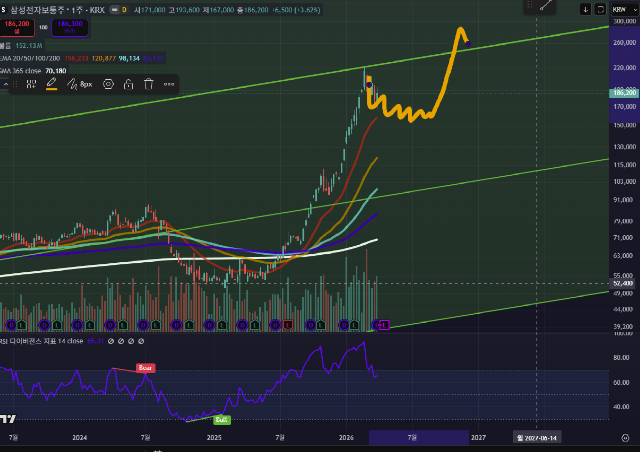Viewport: 640px width, 452px height.
Task: Toggle the lock icon for the drawing
Action: [x=129, y=85]
